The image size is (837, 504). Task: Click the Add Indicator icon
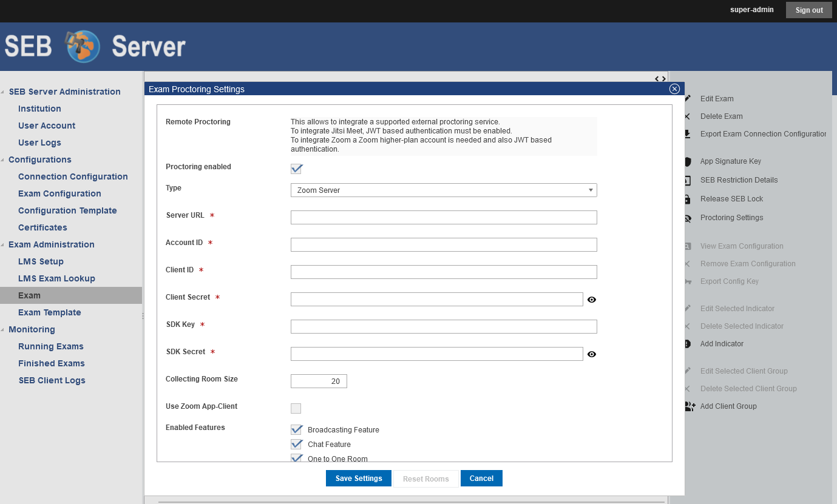(x=688, y=344)
